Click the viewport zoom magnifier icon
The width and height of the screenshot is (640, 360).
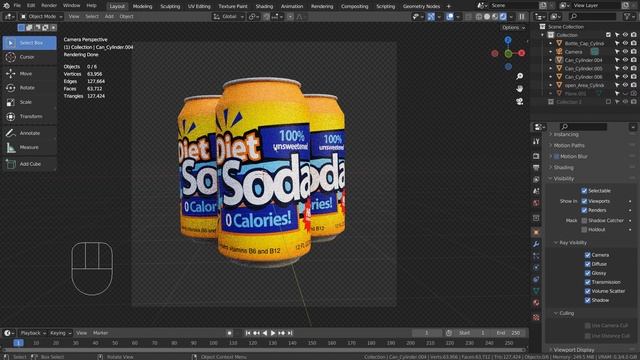[519, 76]
